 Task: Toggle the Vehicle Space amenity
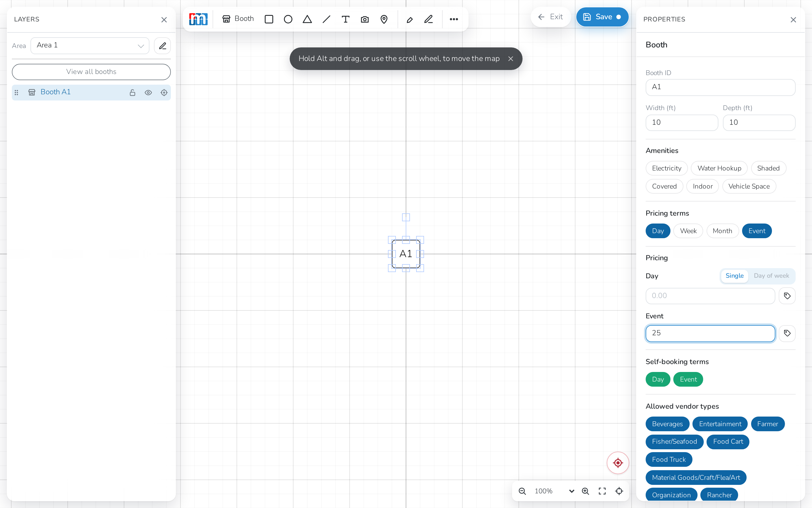click(x=749, y=186)
